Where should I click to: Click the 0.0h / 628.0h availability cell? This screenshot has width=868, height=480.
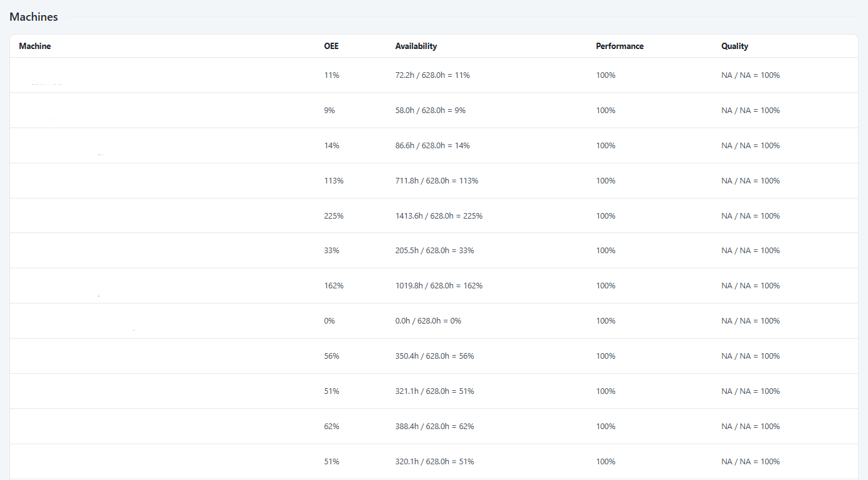point(428,321)
